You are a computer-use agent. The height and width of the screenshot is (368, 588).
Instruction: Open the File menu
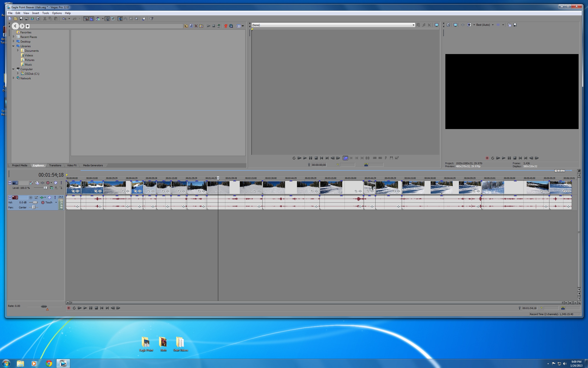10,13
